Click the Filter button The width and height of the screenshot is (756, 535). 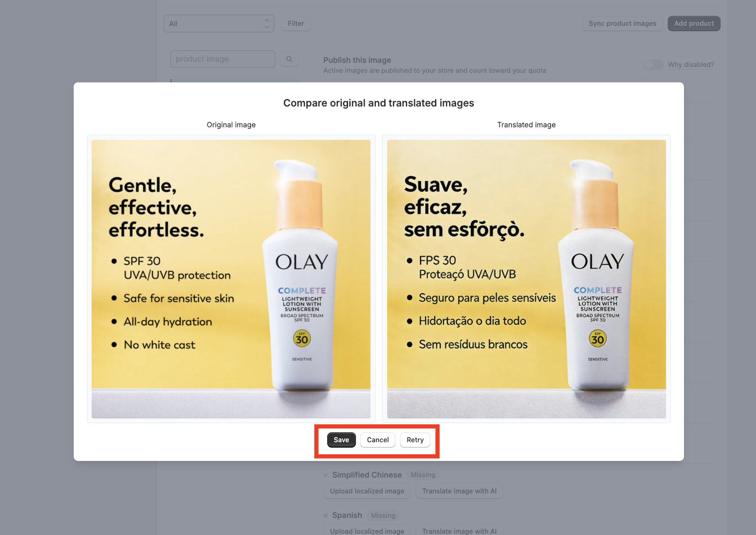click(x=296, y=24)
